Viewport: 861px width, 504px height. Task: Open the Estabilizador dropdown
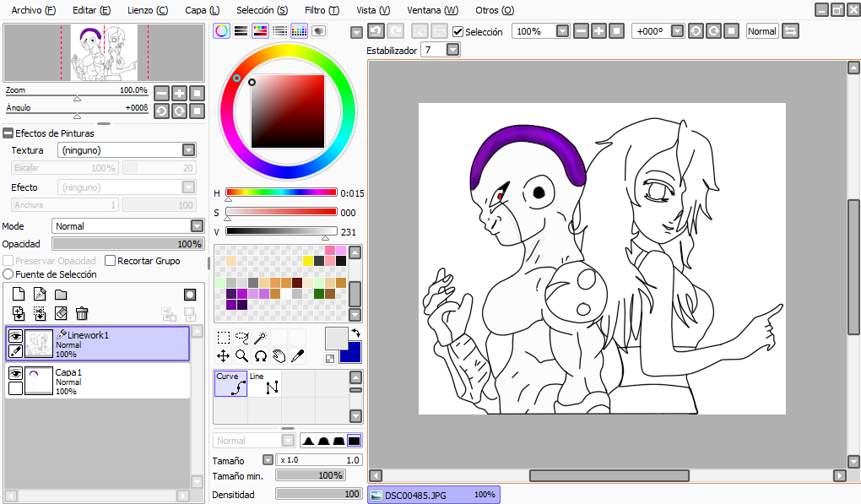tap(452, 50)
